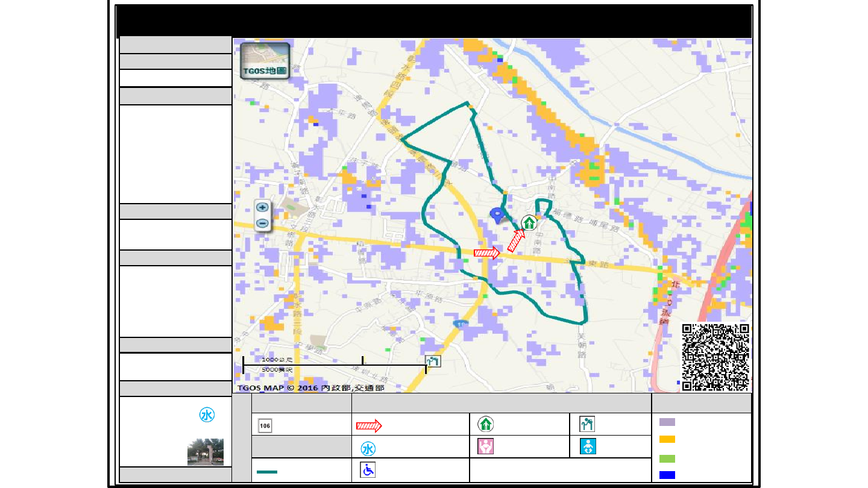Click the green shelter house symbol in the legend
The width and height of the screenshot is (868, 488).
486,424
